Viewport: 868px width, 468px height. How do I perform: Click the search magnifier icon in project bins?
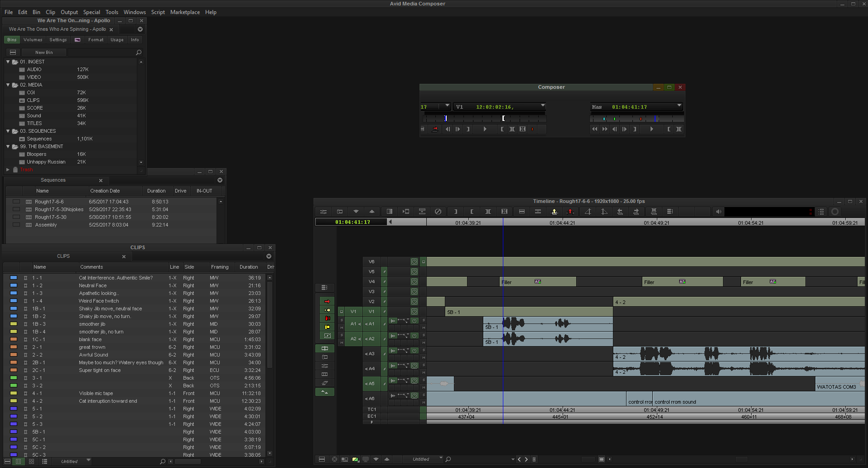coord(139,53)
